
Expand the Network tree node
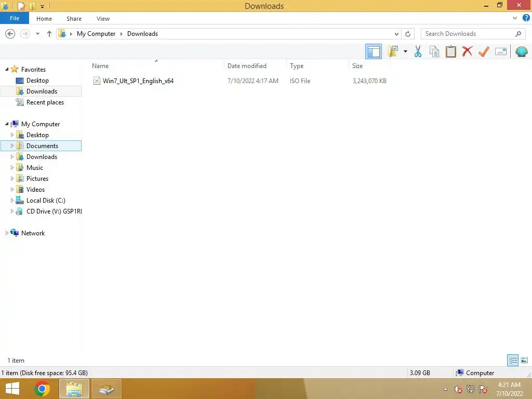click(7, 233)
